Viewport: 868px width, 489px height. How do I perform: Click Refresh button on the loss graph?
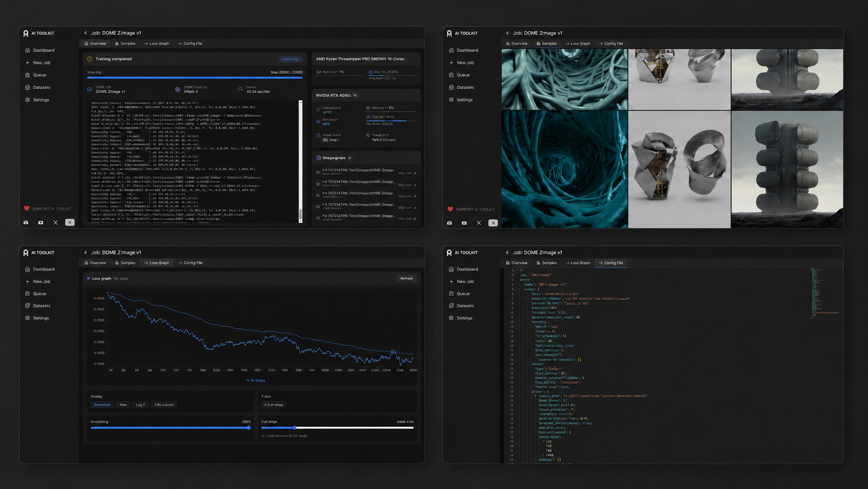tap(406, 279)
